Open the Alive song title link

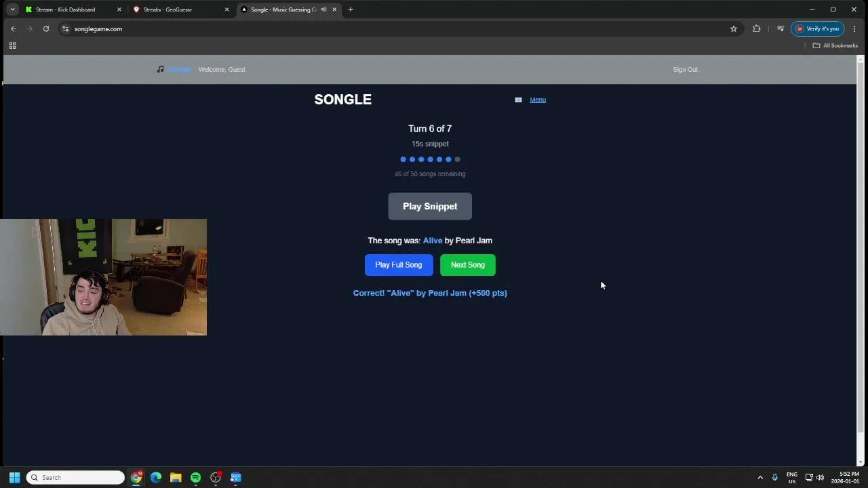click(433, 241)
